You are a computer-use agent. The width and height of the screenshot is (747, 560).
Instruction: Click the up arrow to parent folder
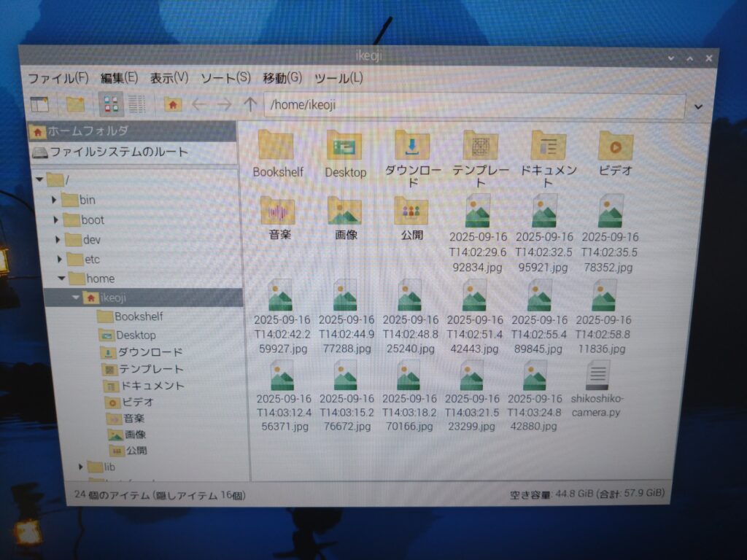[x=249, y=105]
